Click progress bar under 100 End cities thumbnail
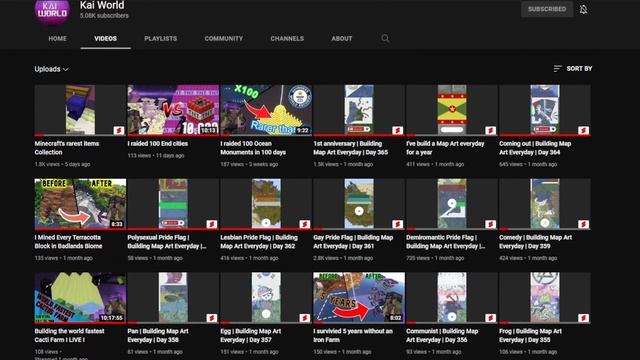 [x=173, y=135]
